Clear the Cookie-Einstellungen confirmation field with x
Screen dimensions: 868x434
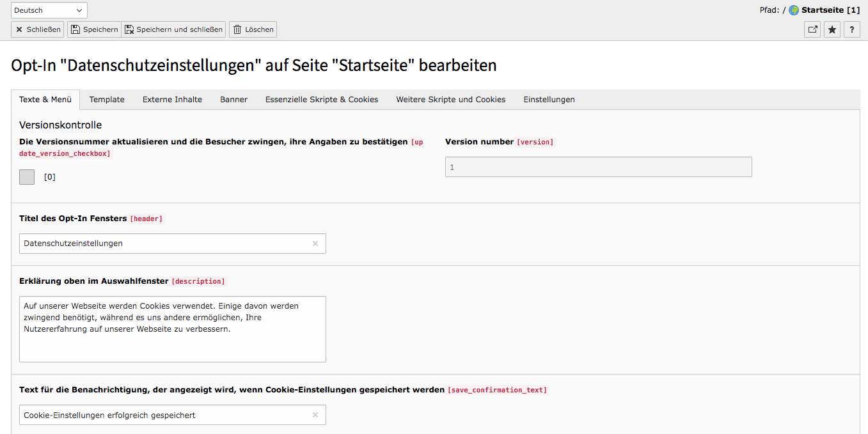pyautogui.click(x=315, y=415)
